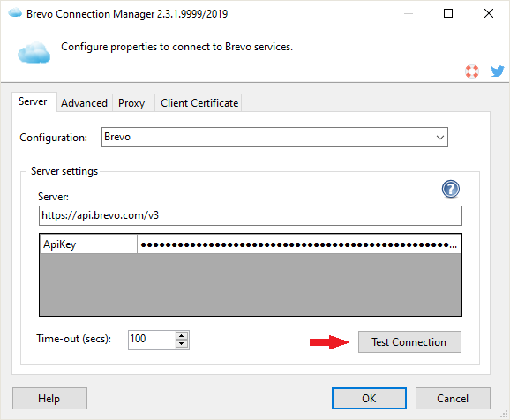Focus the Server URL input field
This screenshot has height=420, width=510.
(x=250, y=215)
